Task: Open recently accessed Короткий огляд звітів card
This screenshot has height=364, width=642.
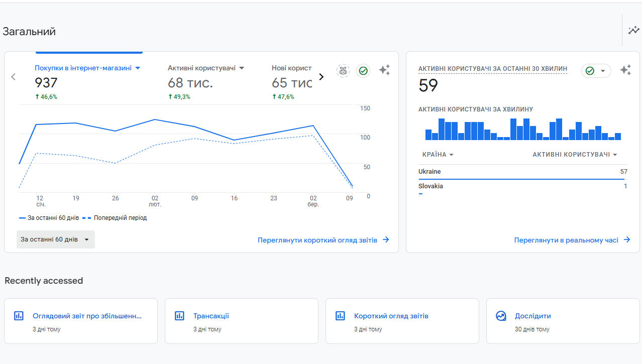Action: pyautogui.click(x=402, y=321)
